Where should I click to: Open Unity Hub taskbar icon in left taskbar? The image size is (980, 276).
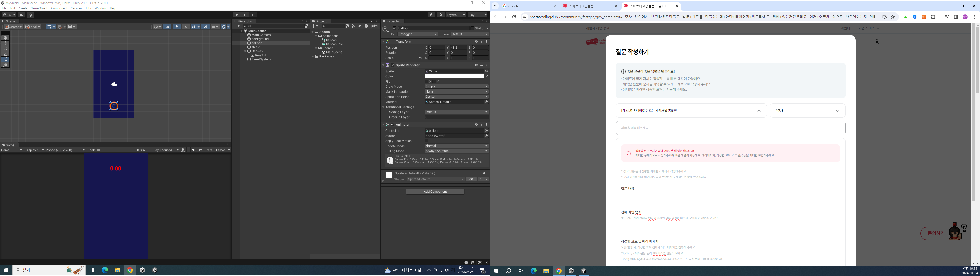(x=142, y=270)
